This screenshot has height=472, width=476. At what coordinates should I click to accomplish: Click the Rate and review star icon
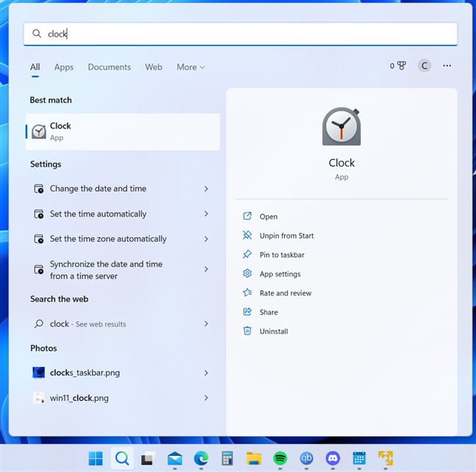(247, 292)
